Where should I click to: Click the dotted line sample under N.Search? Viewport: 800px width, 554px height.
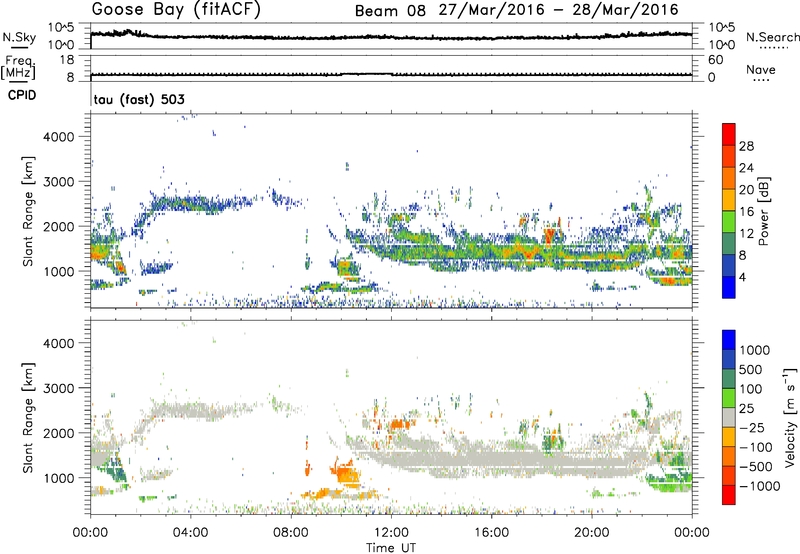[x=773, y=48]
